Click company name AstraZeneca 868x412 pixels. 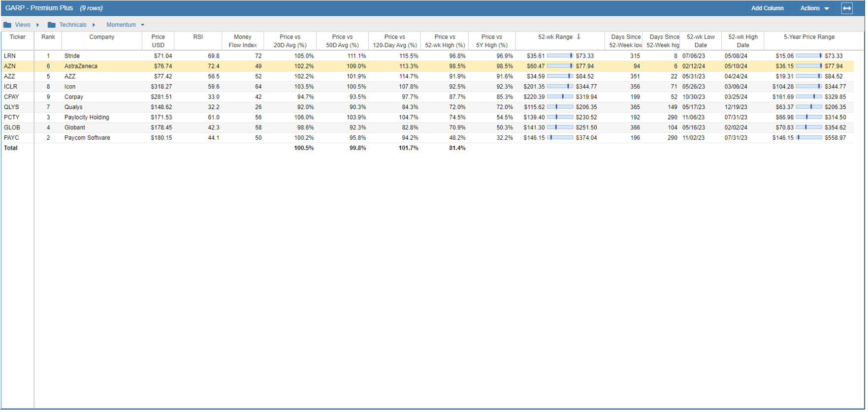81,66
